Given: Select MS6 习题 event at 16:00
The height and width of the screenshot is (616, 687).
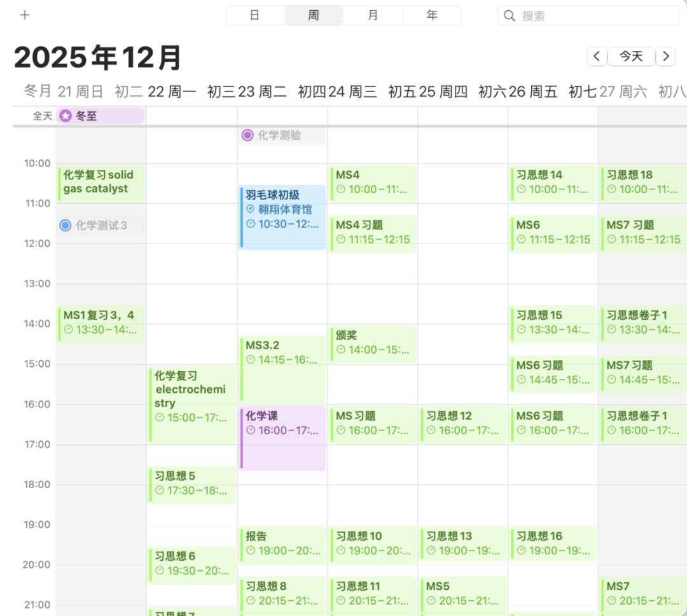Looking at the screenshot, I should pos(553,425).
